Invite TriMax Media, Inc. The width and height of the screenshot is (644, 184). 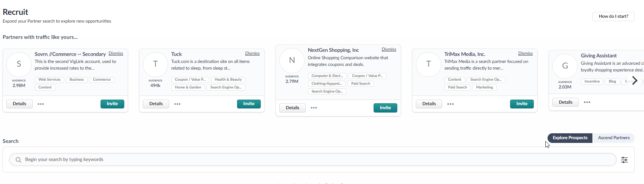click(522, 104)
